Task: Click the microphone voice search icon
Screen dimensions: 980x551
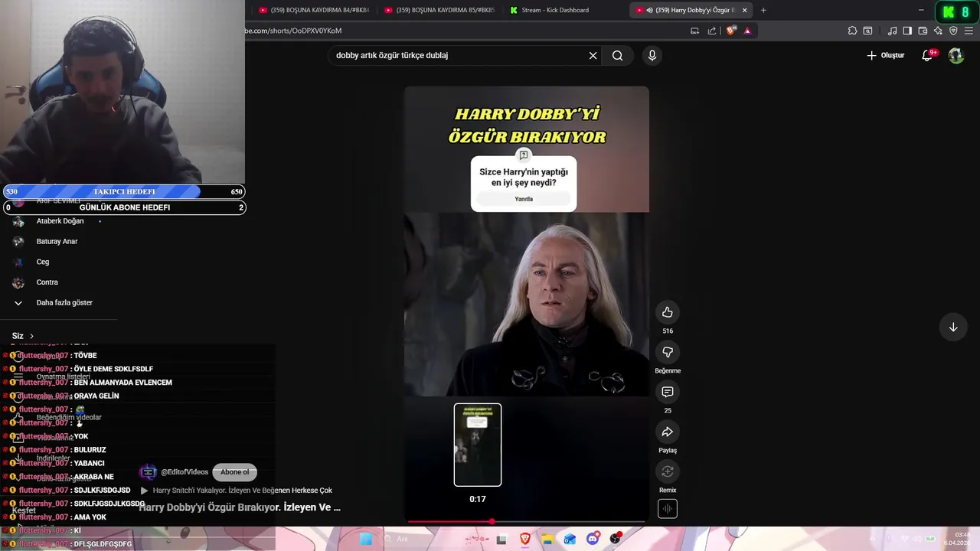Action: point(652,55)
